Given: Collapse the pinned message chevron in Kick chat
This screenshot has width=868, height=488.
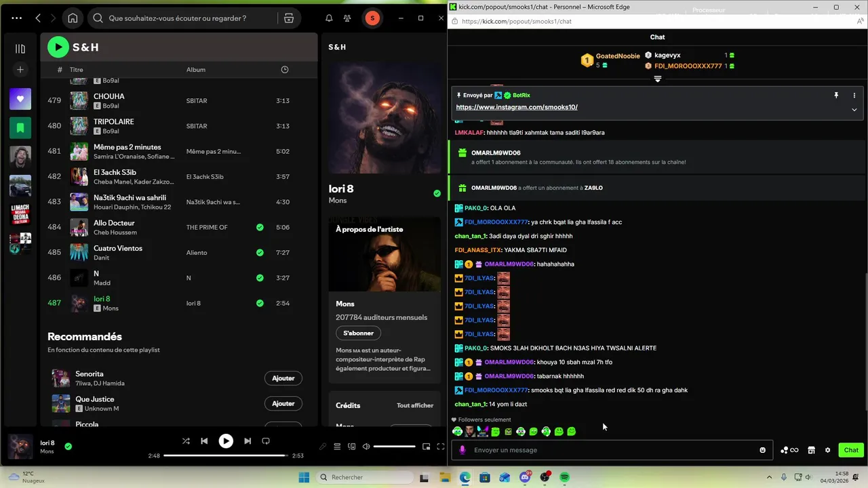Looking at the screenshot, I should point(854,110).
